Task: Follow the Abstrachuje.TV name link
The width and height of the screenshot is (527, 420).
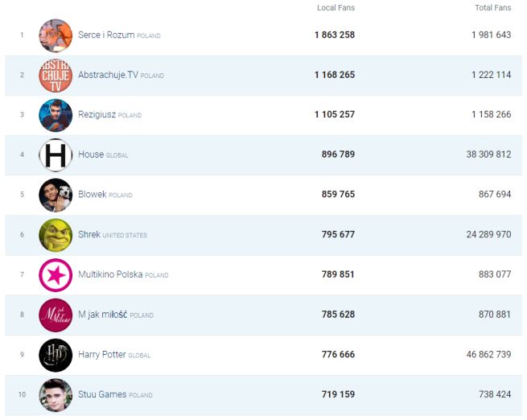Action: pyautogui.click(x=109, y=75)
